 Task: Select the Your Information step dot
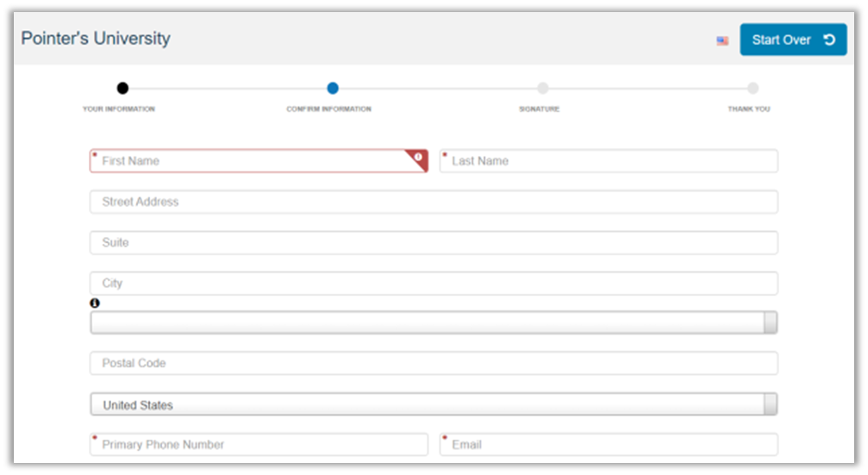pyautogui.click(x=122, y=88)
